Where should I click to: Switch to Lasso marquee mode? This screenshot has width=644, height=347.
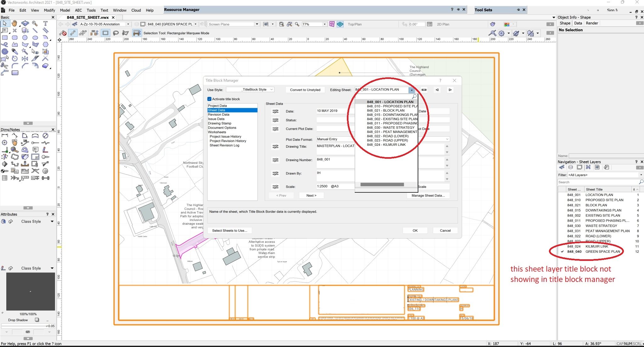tap(116, 33)
